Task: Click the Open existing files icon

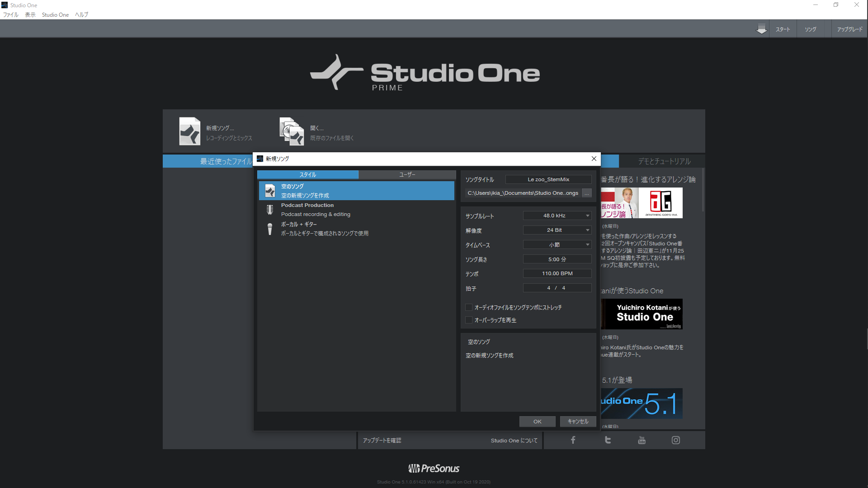Action: pos(292,131)
